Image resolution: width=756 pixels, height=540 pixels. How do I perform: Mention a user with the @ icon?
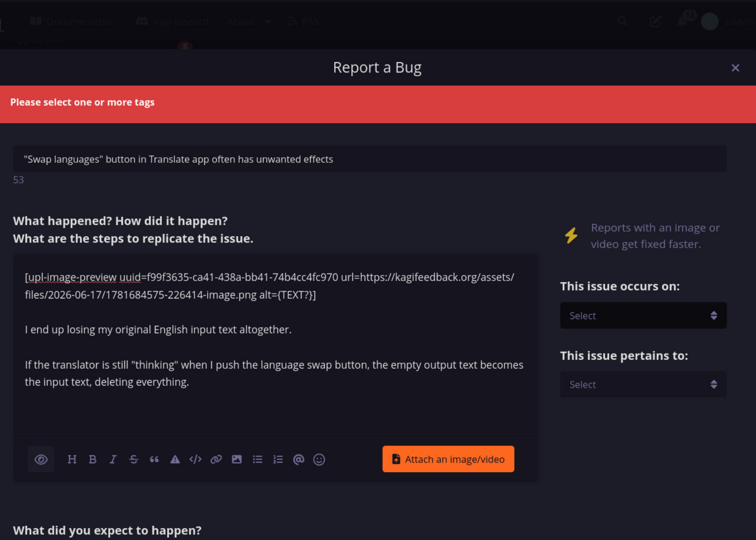(x=298, y=459)
